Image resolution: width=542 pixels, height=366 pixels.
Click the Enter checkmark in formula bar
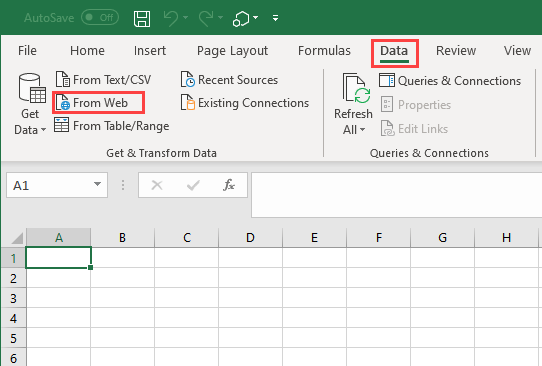[193, 186]
